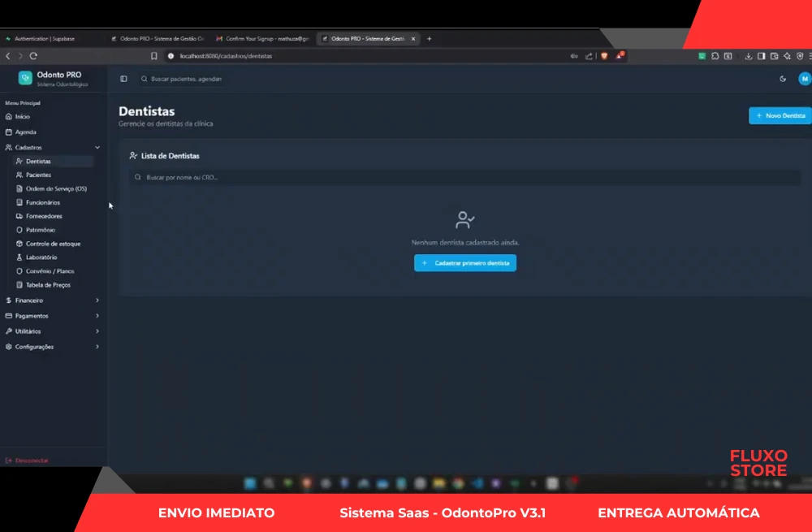This screenshot has width=812, height=532.
Task: Click the Novo Dentista button
Action: coord(780,116)
